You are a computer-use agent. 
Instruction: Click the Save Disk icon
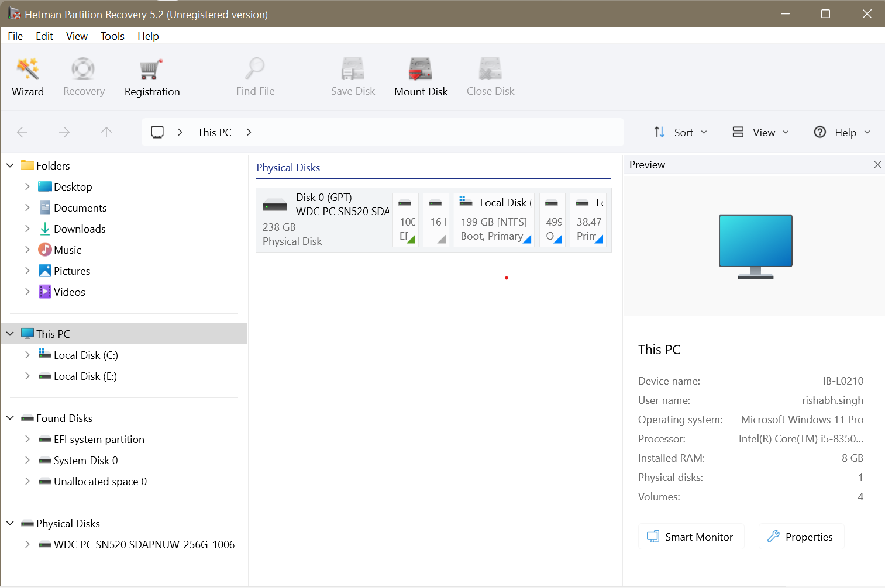pyautogui.click(x=352, y=69)
